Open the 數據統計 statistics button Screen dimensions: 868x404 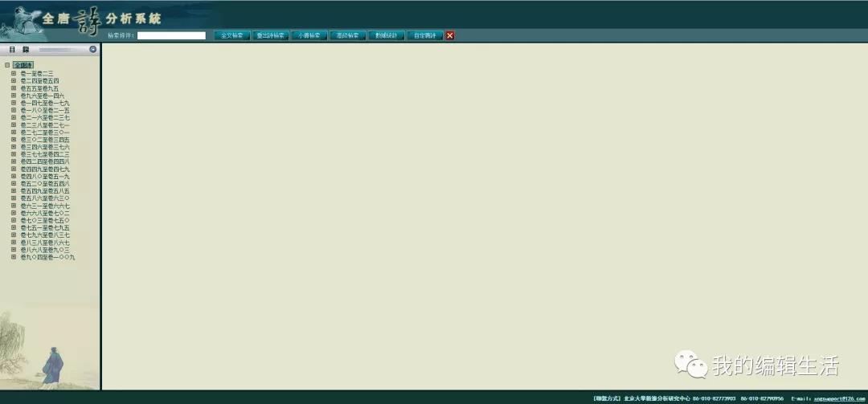387,35
